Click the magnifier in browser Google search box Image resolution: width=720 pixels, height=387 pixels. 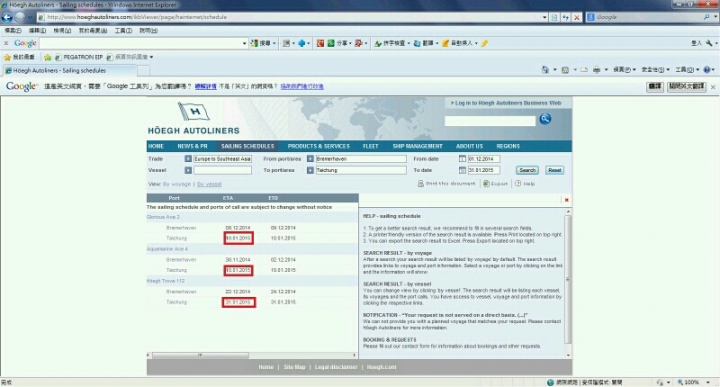[x=706, y=17]
